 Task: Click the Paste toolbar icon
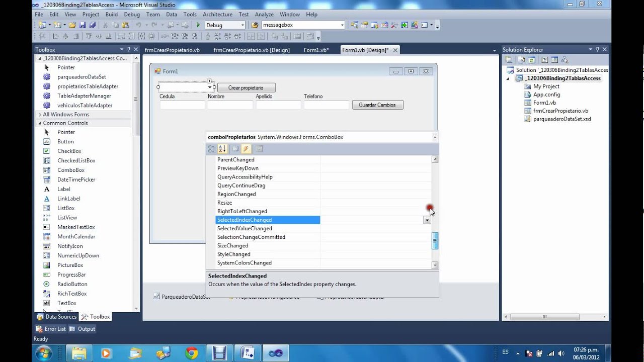125,25
